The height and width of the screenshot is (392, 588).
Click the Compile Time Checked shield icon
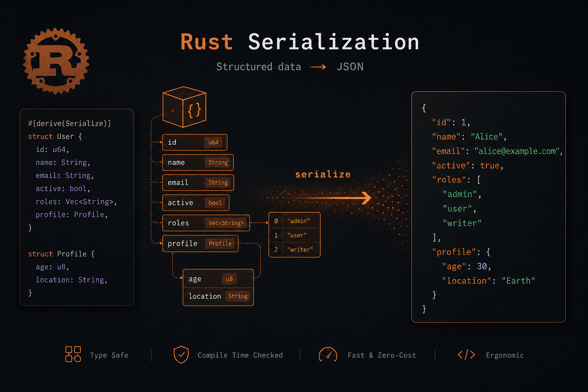181,354
